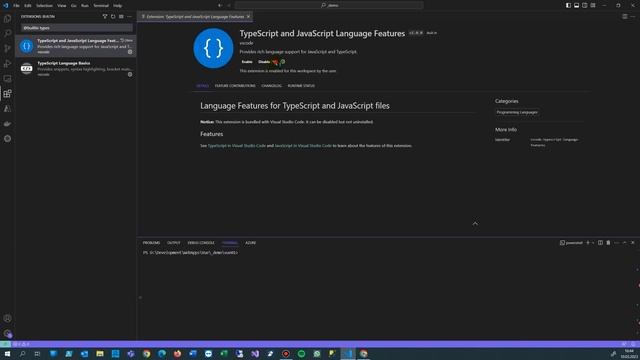The width and height of the screenshot is (640, 360).
Task: Switch to the Changelog tab
Action: coord(271,86)
